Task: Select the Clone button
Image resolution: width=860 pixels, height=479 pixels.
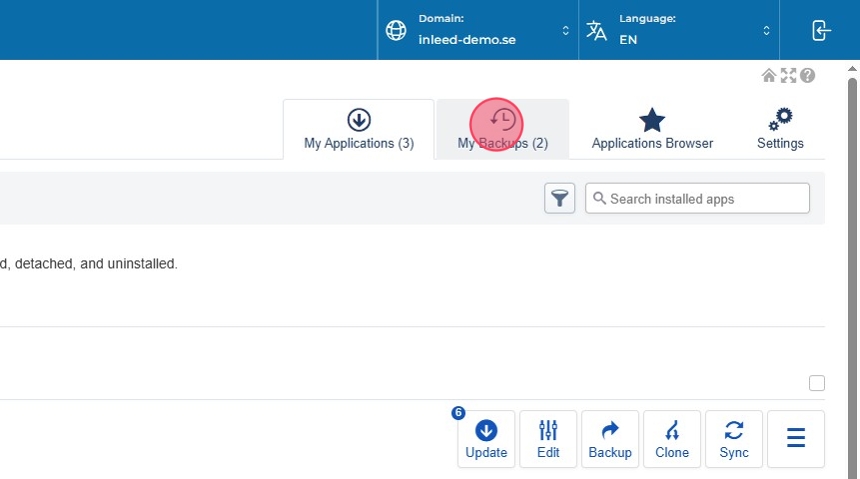Action: click(672, 439)
